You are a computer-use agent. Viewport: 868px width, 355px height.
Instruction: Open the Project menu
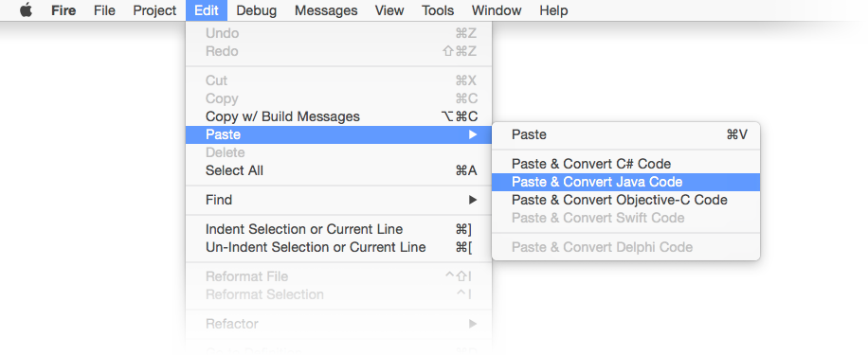(155, 10)
